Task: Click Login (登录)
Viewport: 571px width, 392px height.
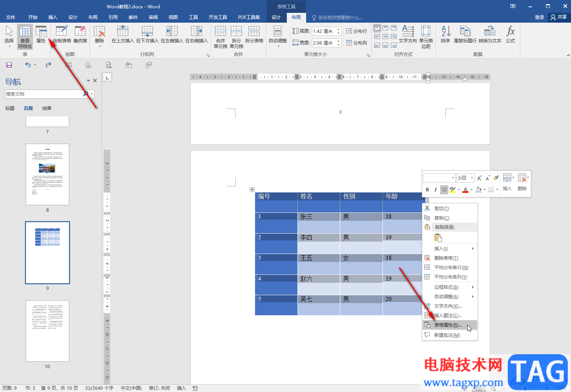Action: (x=540, y=17)
